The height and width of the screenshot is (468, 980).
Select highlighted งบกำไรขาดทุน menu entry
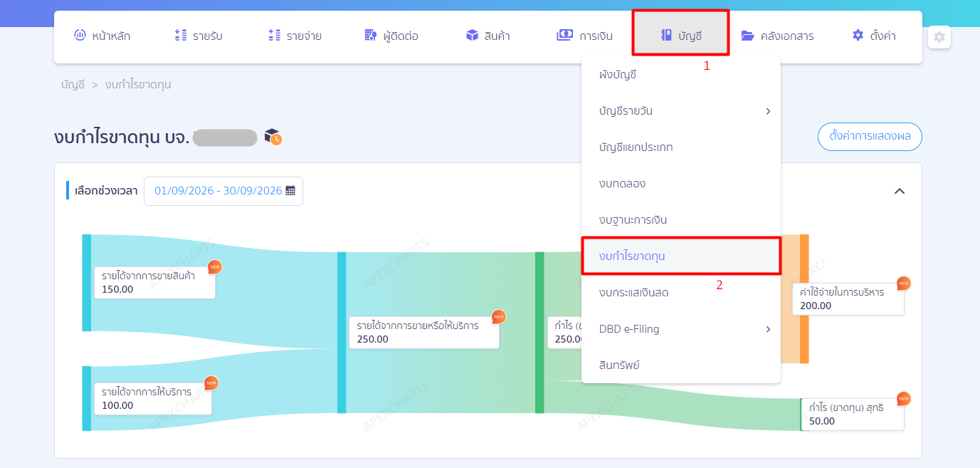click(x=681, y=256)
